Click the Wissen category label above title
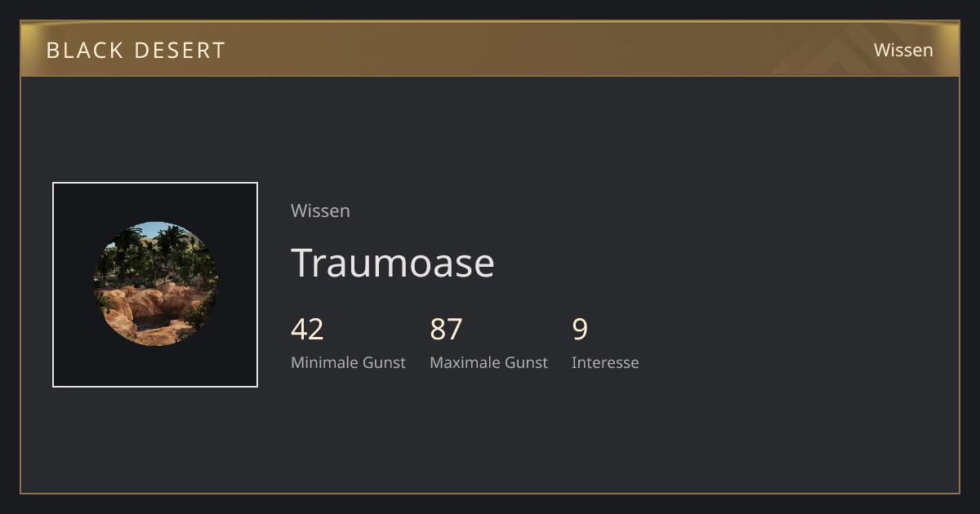 [320, 210]
